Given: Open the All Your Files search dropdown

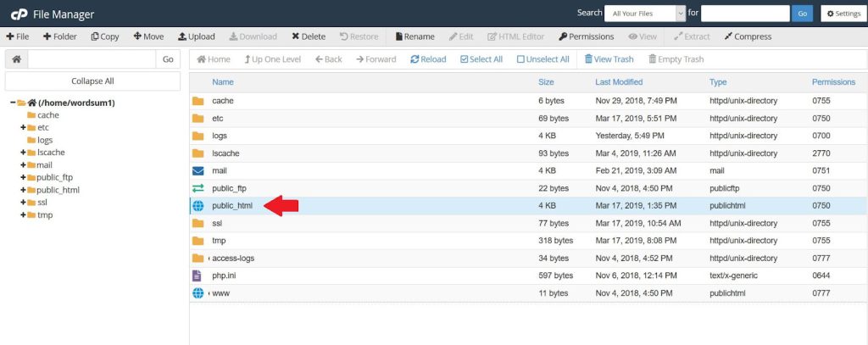Looking at the screenshot, I should coord(644,14).
